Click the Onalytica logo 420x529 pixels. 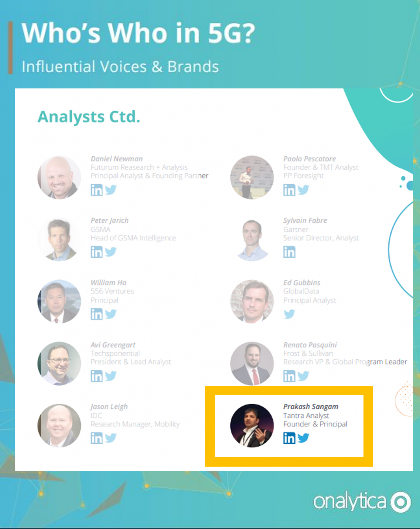(x=362, y=502)
